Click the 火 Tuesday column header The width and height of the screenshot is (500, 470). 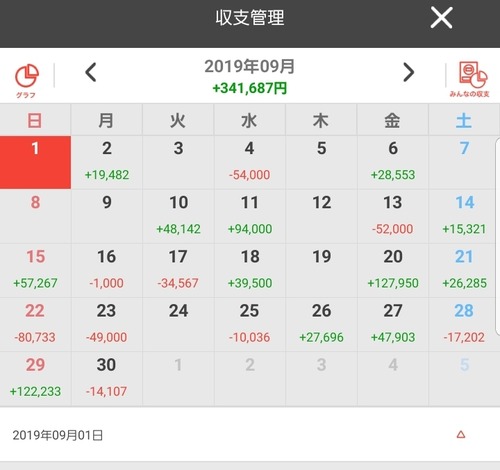pos(178,120)
